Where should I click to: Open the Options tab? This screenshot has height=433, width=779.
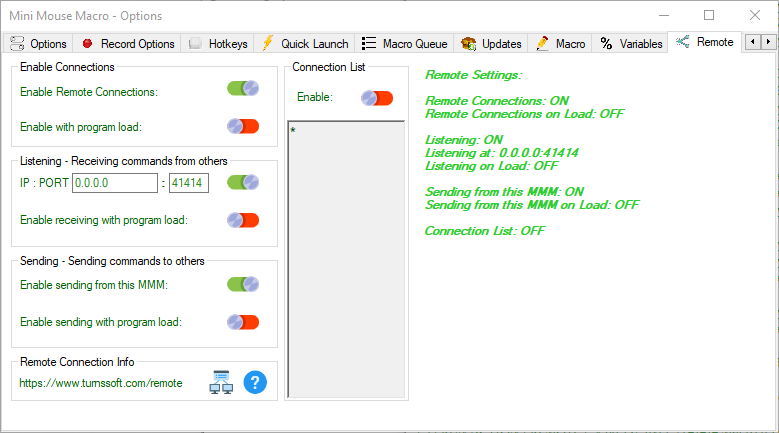[x=39, y=43]
